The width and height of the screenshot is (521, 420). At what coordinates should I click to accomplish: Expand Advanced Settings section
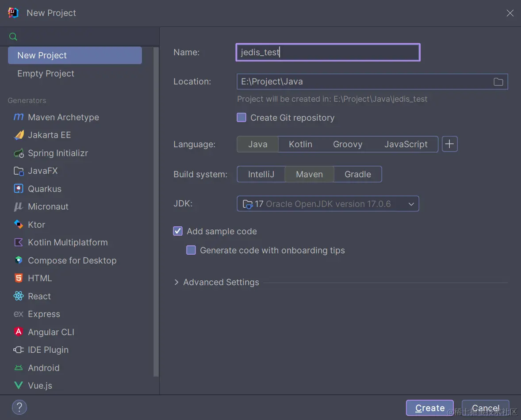176,282
